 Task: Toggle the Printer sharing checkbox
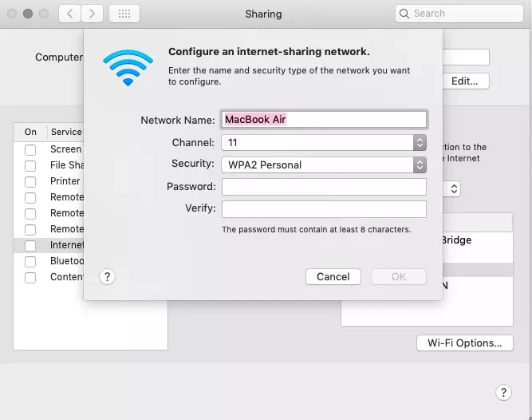point(30,181)
